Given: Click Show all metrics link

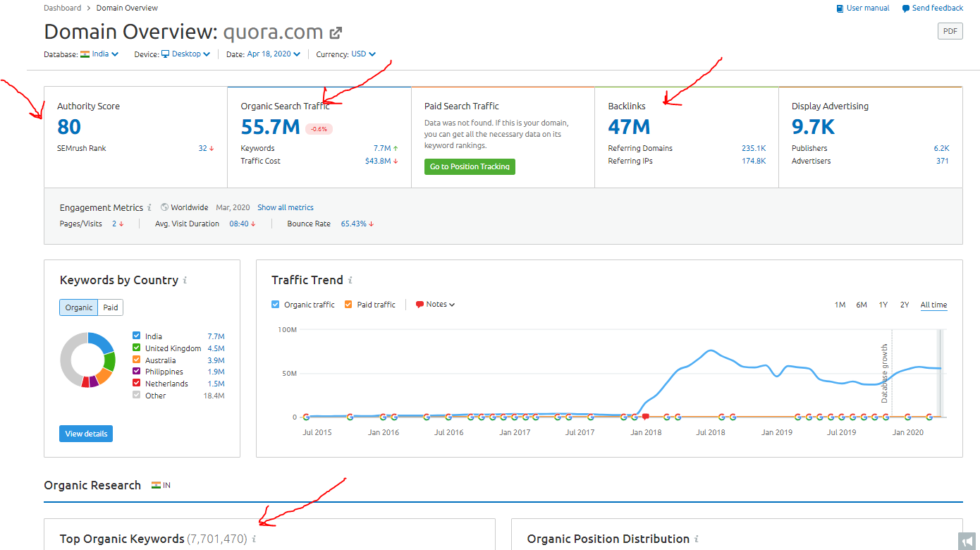Looking at the screenshot, I should [x=286, y=207].
